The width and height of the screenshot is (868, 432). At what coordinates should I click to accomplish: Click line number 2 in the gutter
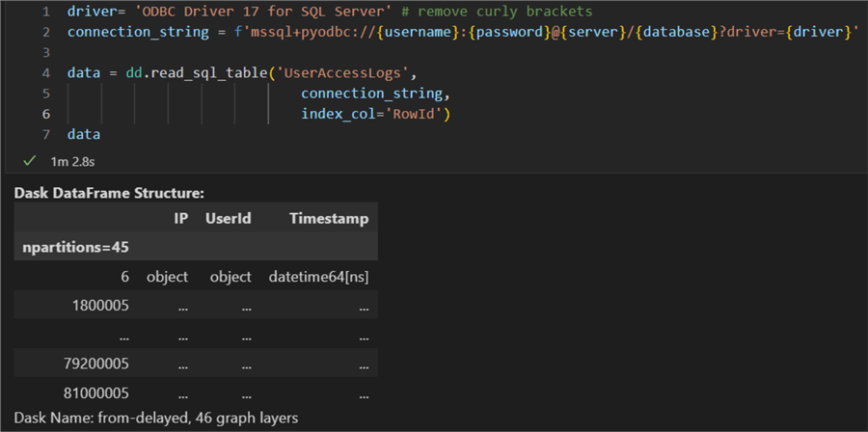pyautogui.click(x=45, y=32)
